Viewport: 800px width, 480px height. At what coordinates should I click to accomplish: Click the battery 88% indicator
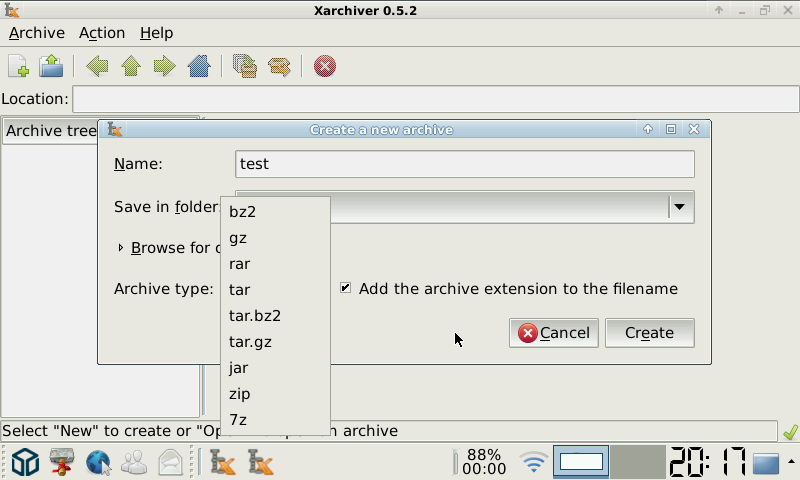[480, 462]
